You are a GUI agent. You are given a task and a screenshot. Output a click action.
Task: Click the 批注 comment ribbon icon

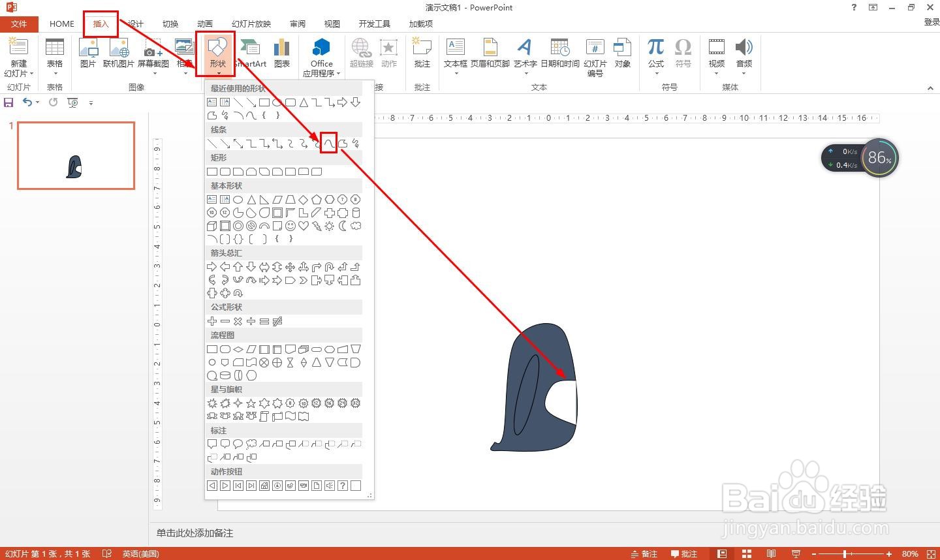tap(422, 53)
